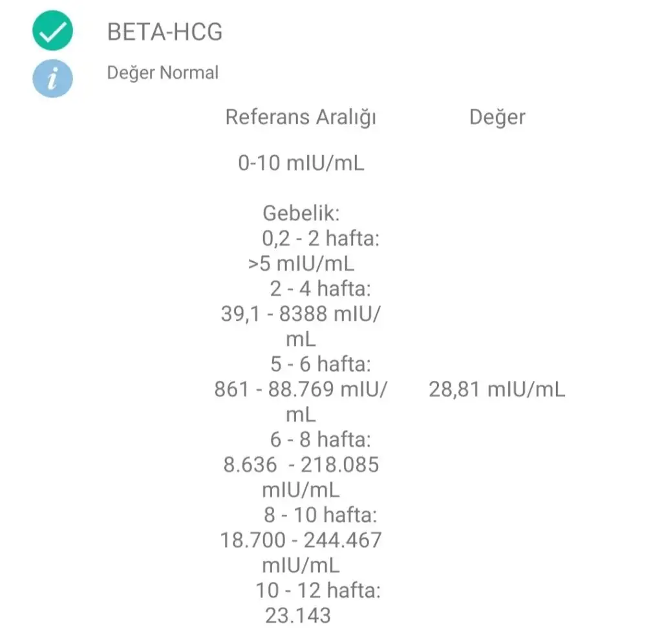This screenshot has height=644, width=662.
Task: Select the 6 - 8 hafta row
Action: (x=321, y=440)
